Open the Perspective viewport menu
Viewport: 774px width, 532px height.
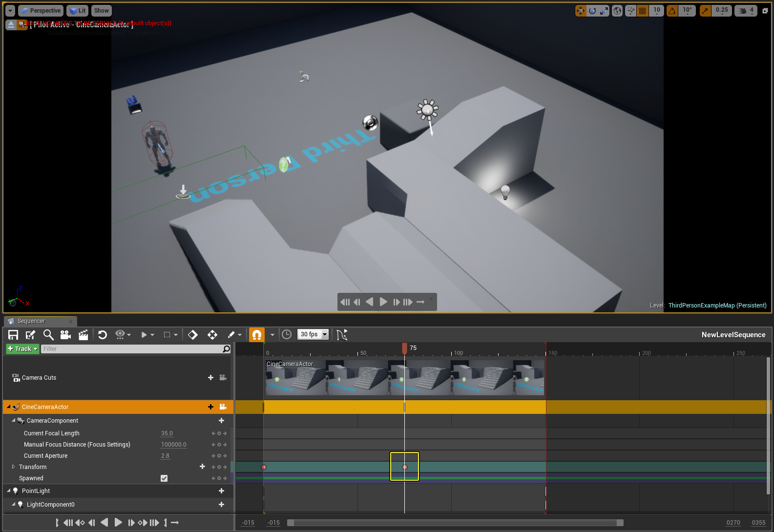tap(41, 10)
